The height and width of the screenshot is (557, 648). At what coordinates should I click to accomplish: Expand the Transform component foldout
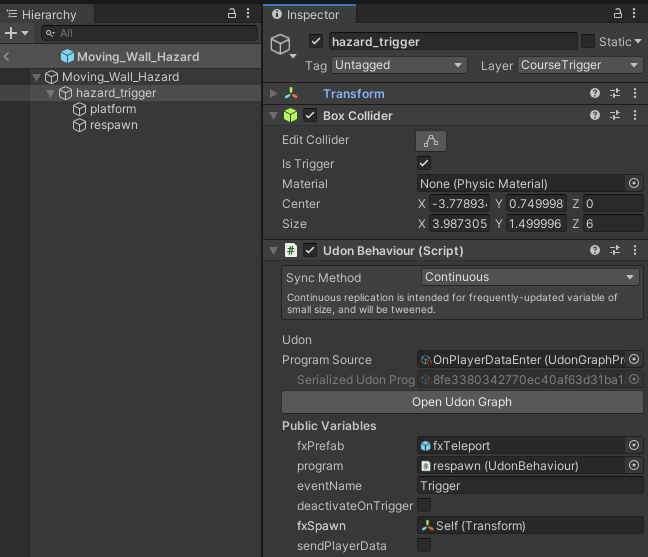273,94
